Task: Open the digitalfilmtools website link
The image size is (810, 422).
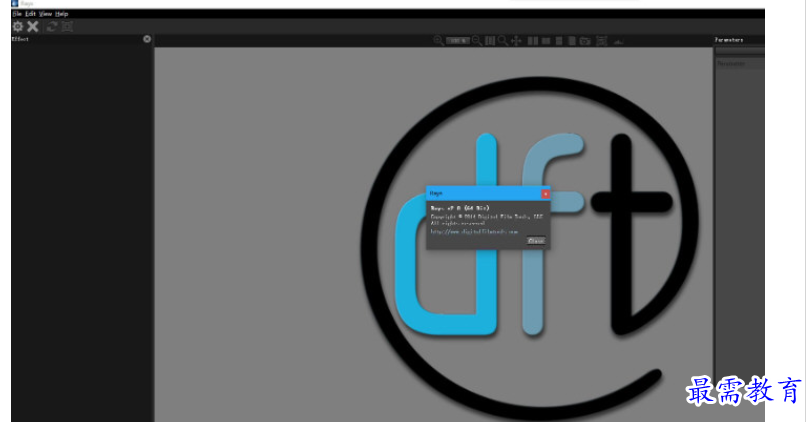Action: click(x=474, y=232)
